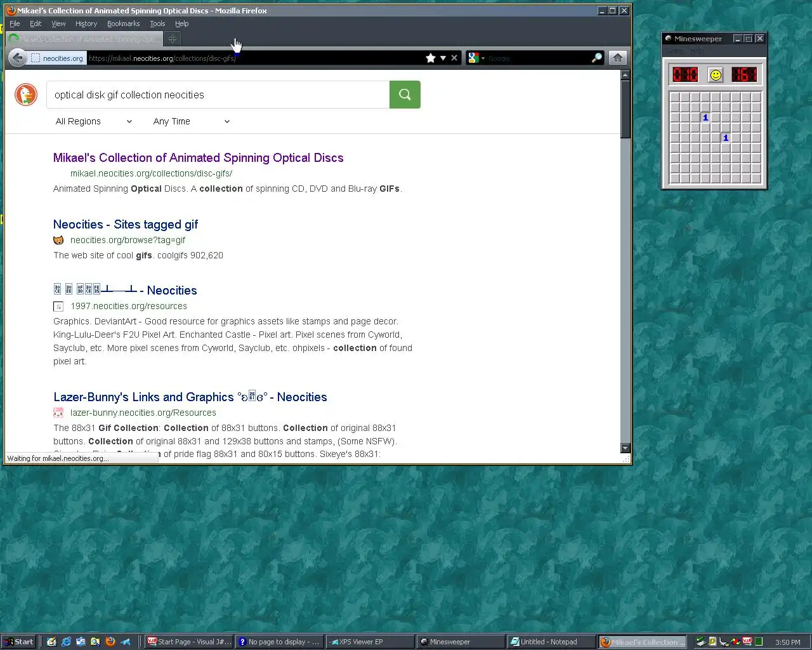Switch to Start Page - Visual J# taskbar button
This screenshot has height=650, width=812.
tap(189, 642)
